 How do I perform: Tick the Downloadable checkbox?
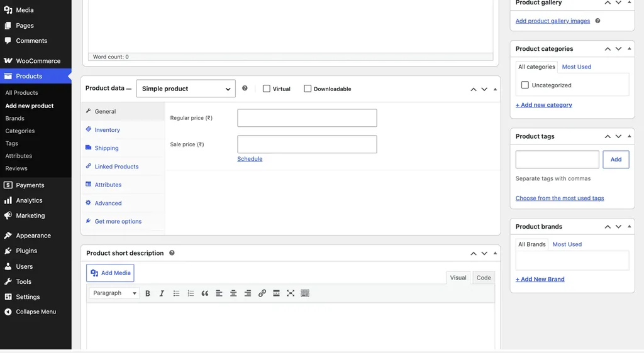pos(308,89)
